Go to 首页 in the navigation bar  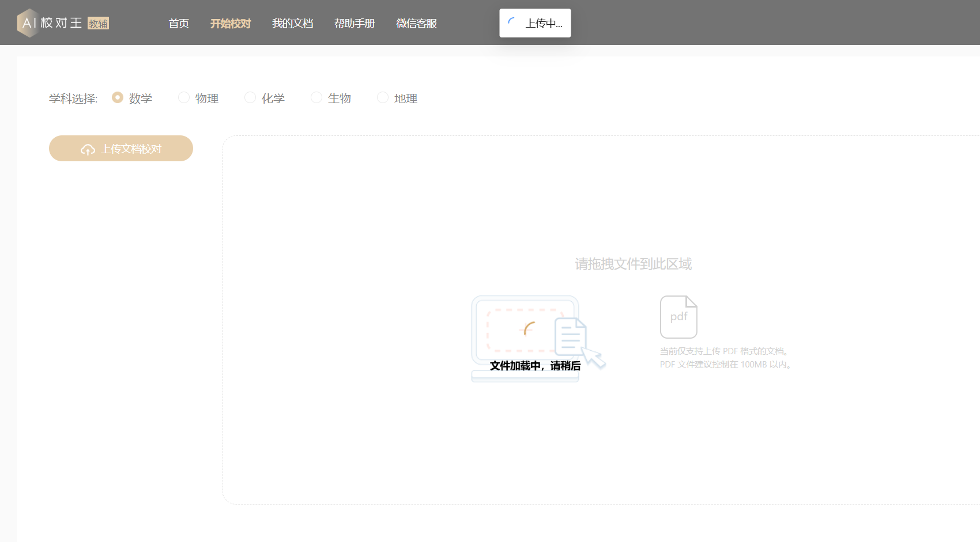point(179,24)
